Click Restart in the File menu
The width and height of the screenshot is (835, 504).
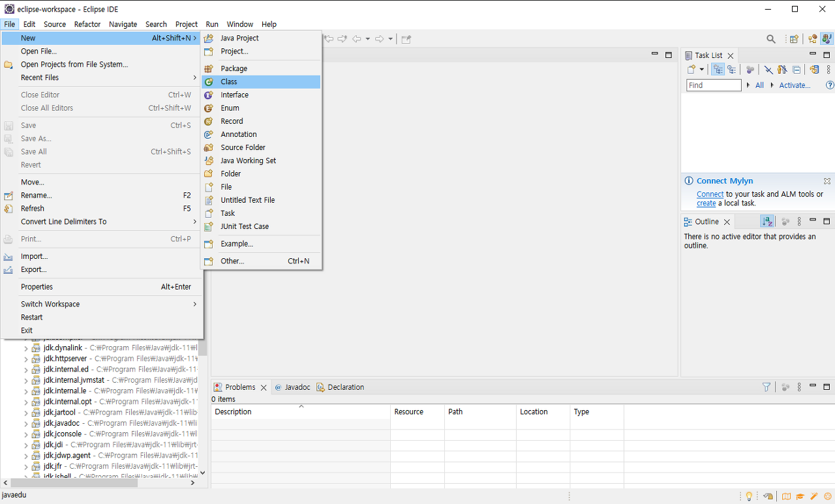pyautogui.click(x=101, y=317)
